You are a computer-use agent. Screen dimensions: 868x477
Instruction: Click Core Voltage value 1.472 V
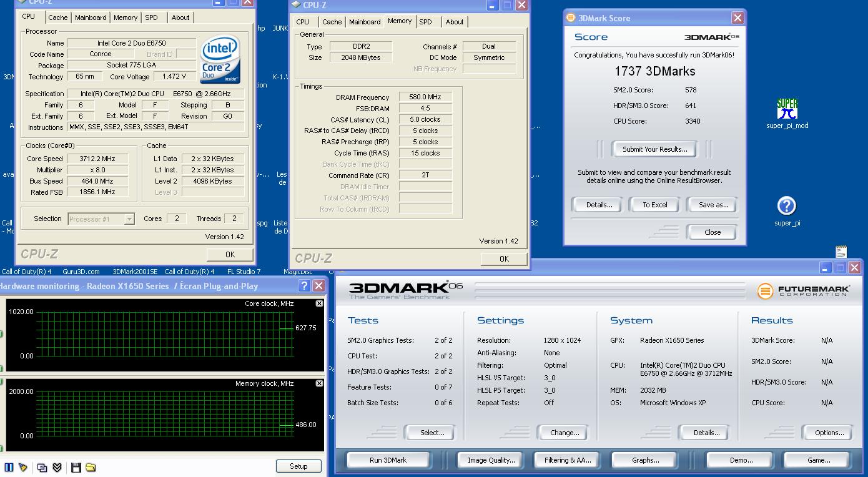pos(174,77)
